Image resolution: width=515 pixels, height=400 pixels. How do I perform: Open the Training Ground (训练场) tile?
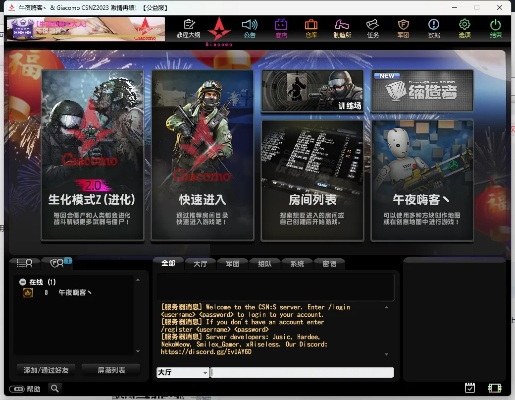[312, 91]
